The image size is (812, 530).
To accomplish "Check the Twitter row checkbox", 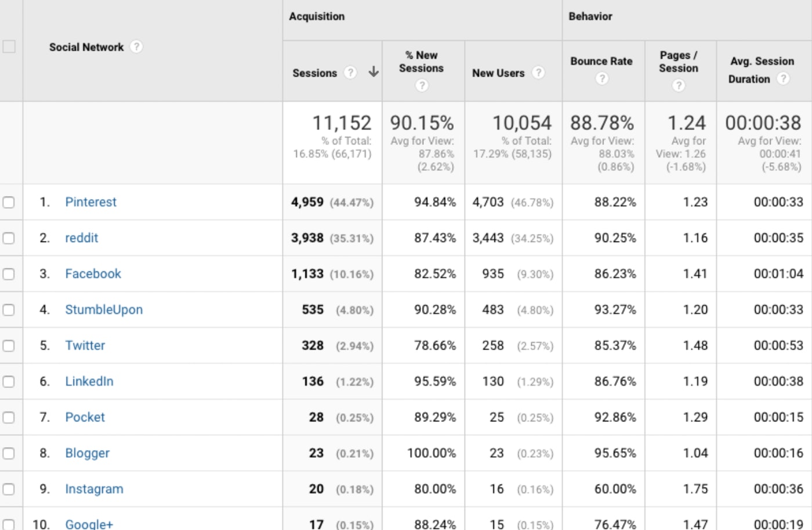I will (8, 346).
